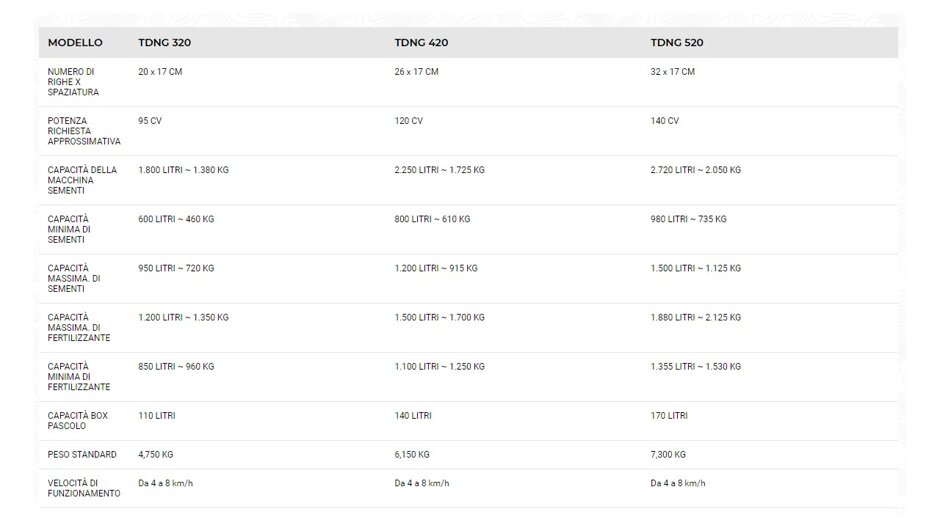
Task: Click the CAPACITÀ BOX PASCOLO row label
Action: (x=77, y=421)
